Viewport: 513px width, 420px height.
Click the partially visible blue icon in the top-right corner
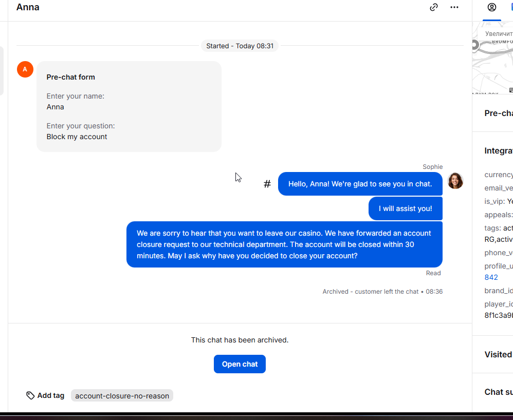[511, 7]
